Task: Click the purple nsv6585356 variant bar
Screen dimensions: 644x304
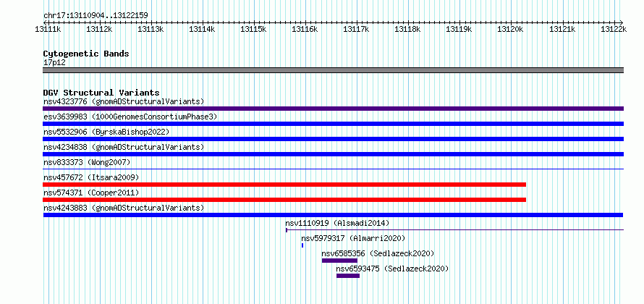Action: (339, 261)
